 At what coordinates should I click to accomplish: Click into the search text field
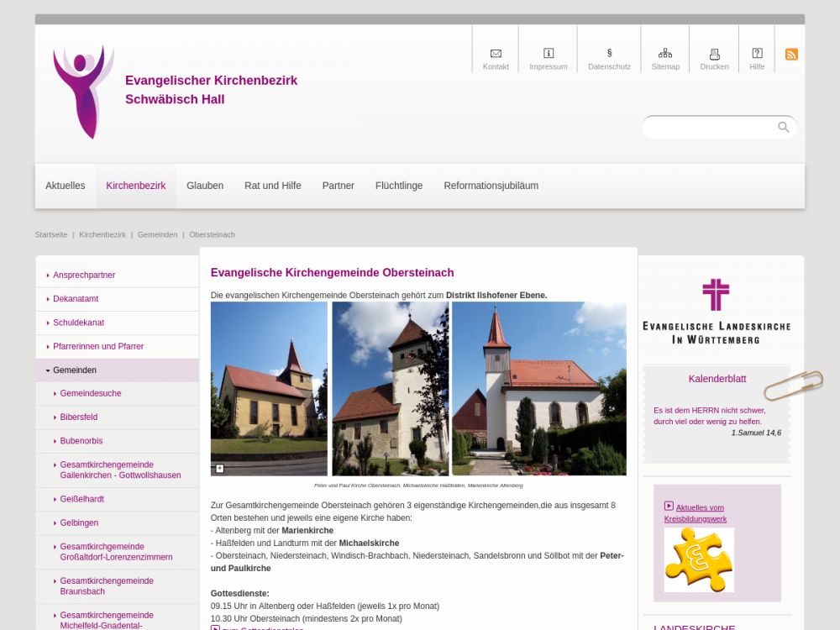(710, 127)
